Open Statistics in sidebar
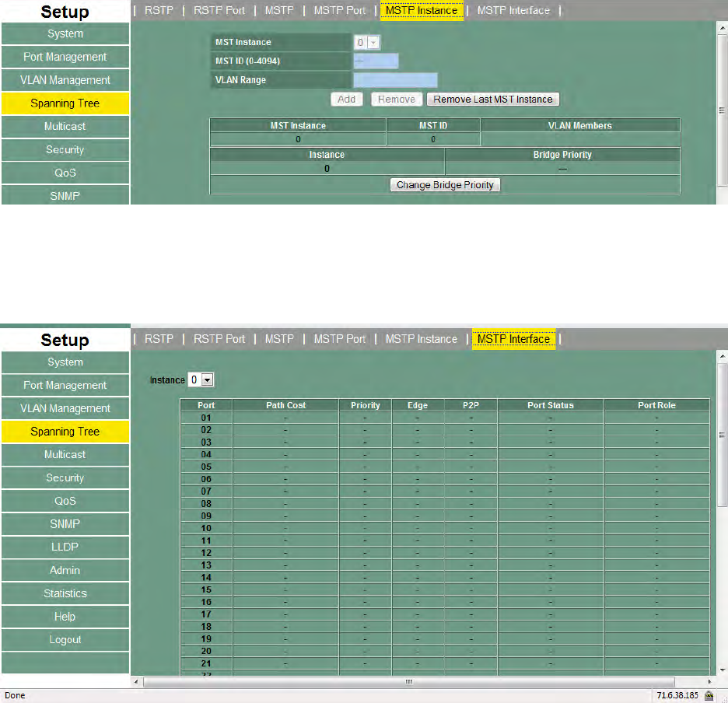Viewport: 728px width, 703px height. (x=65, y=593)
